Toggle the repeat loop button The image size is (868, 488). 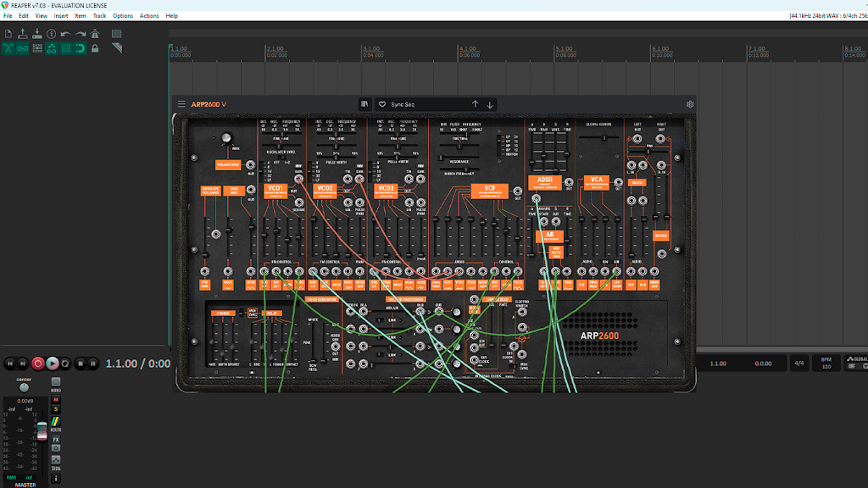tap(65, 363)
